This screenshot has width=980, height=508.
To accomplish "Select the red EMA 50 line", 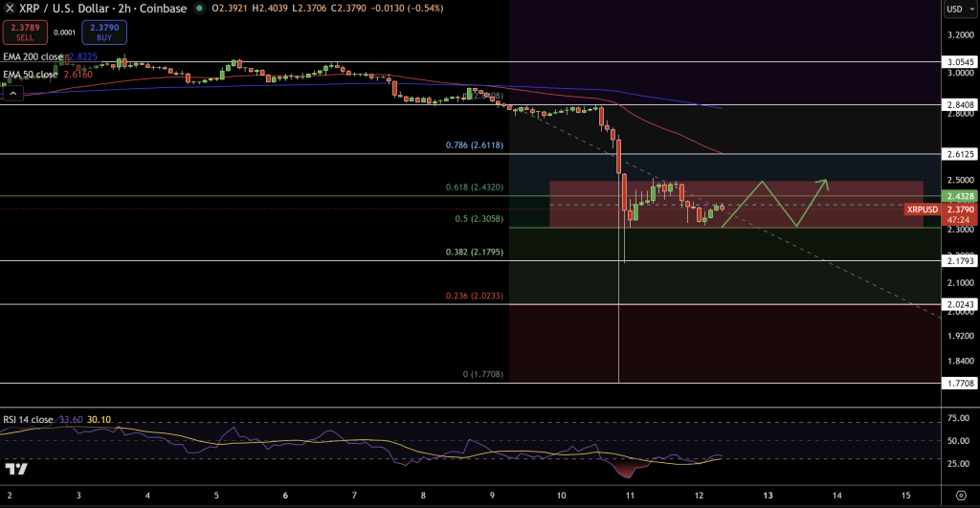I will coord(670,128).
